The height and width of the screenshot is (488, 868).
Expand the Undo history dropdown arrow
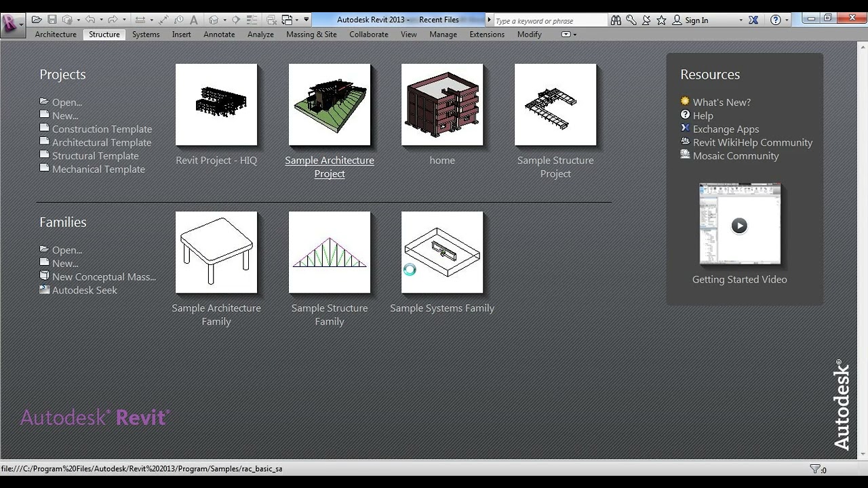click(x=101, y=20)
